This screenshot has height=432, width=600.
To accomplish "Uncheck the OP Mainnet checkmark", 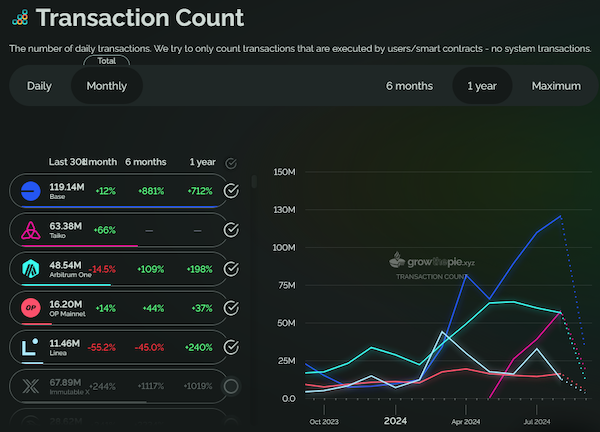I will (x=231, y=308).
